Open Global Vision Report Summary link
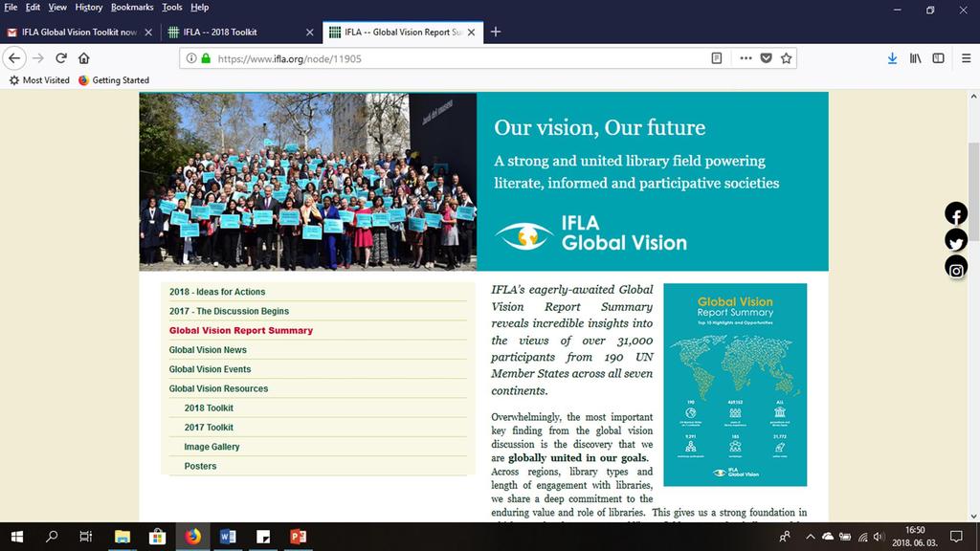The image size is (980, 551). 240,330
